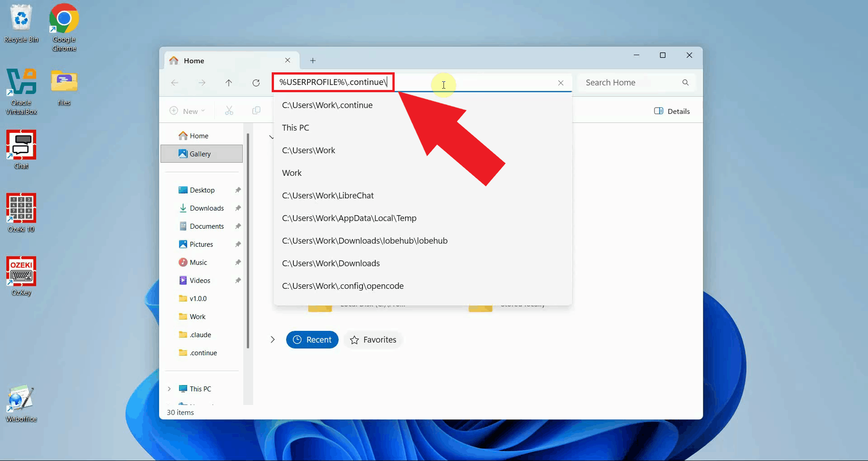Click the Cut scissors icon
The width and height of the screenshot is (868, 461).
[229, 111]
